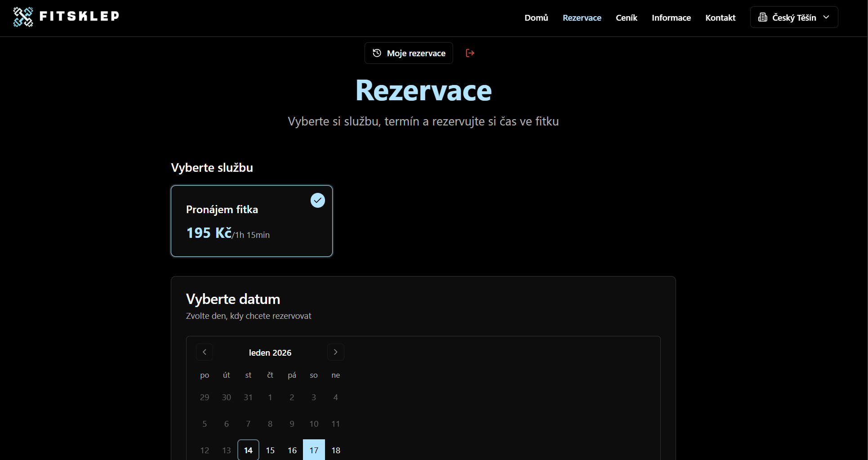Screen dimensions: 868x460
Task: Go to next month in calendar
Action: [335, 352]
